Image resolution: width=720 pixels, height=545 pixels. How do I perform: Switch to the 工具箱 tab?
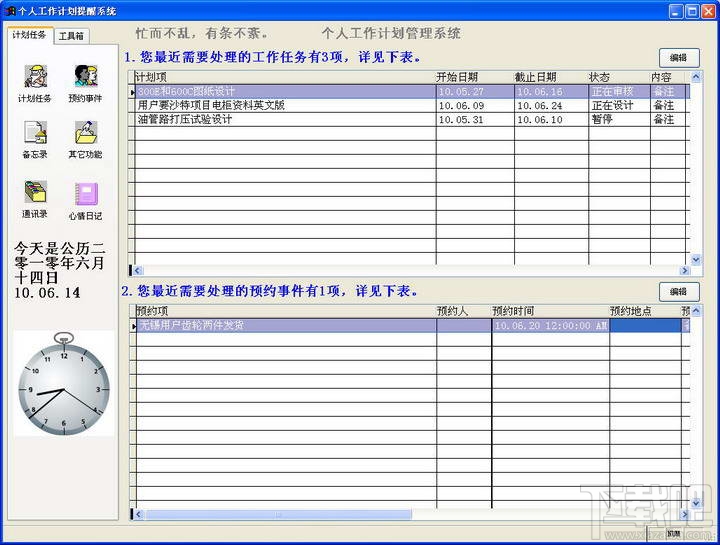[71, 36]
